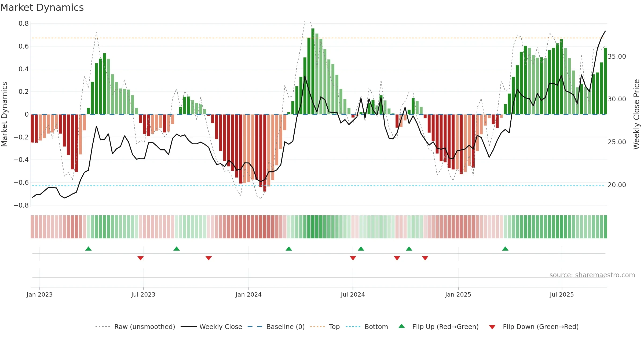Click the 'Jan 2025' x-axis label
Viewport: 644px width, 362px height.
[458, 294]
